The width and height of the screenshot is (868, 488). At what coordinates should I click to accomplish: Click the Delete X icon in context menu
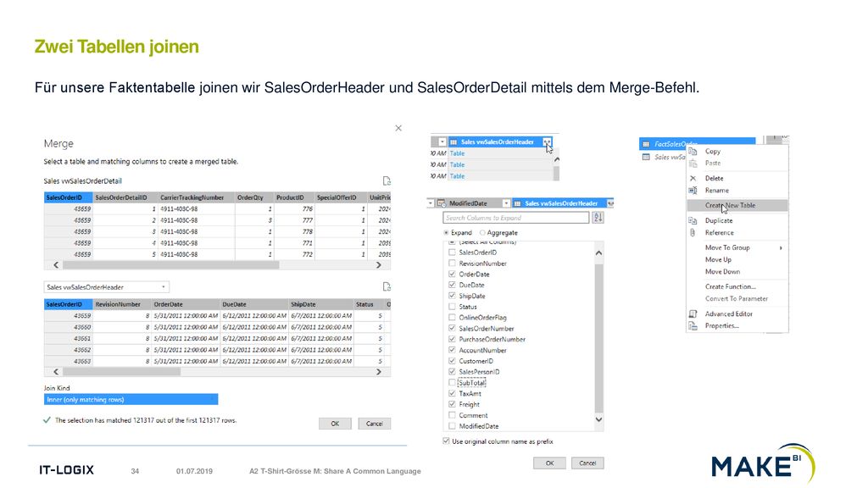coord(693,178)
